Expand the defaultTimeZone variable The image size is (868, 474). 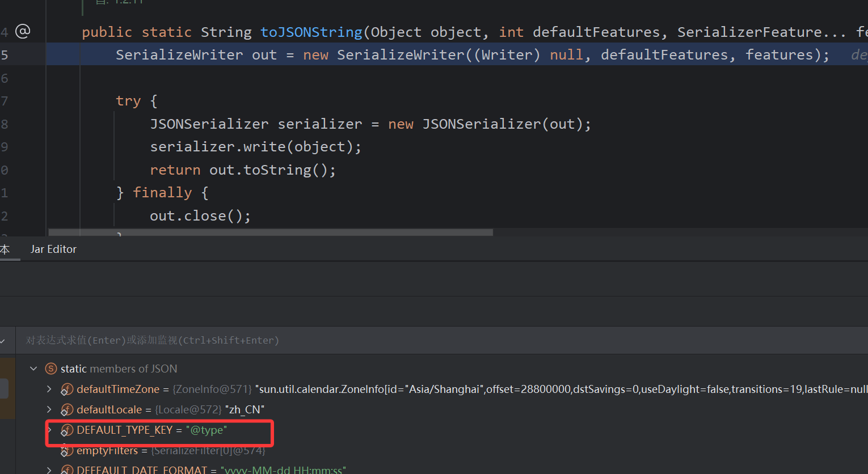click(x=49, y=390)
